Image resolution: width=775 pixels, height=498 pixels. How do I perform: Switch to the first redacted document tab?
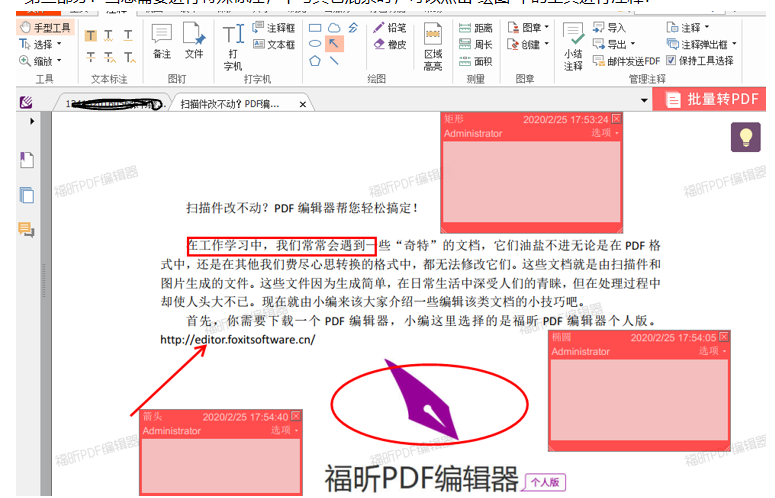[x=114, y=104]
